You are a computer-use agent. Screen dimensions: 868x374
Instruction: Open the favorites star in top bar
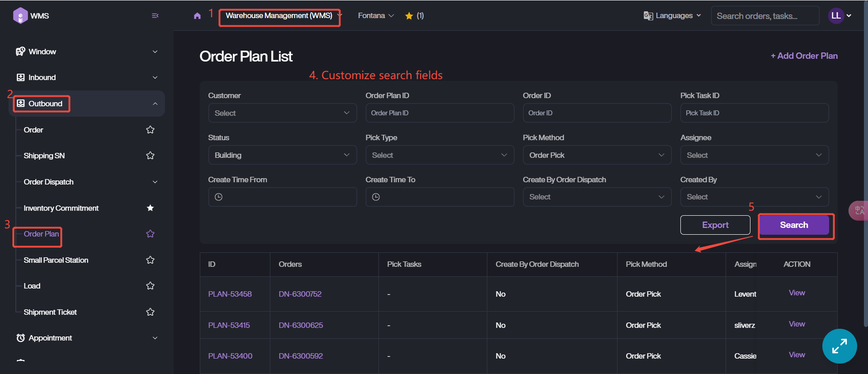click(409, 16)
